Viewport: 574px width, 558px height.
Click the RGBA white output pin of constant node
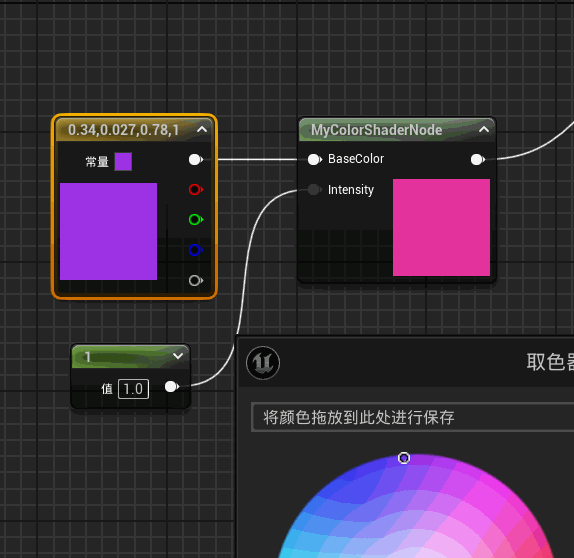coord(195,160)
